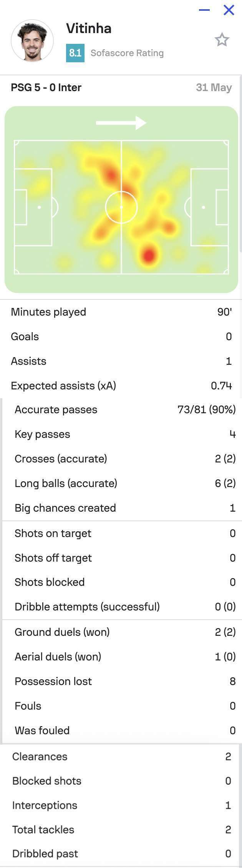Open Vitinha's profile photo
The width and height of the screenshot is (242, 868).
coord(32,41)
